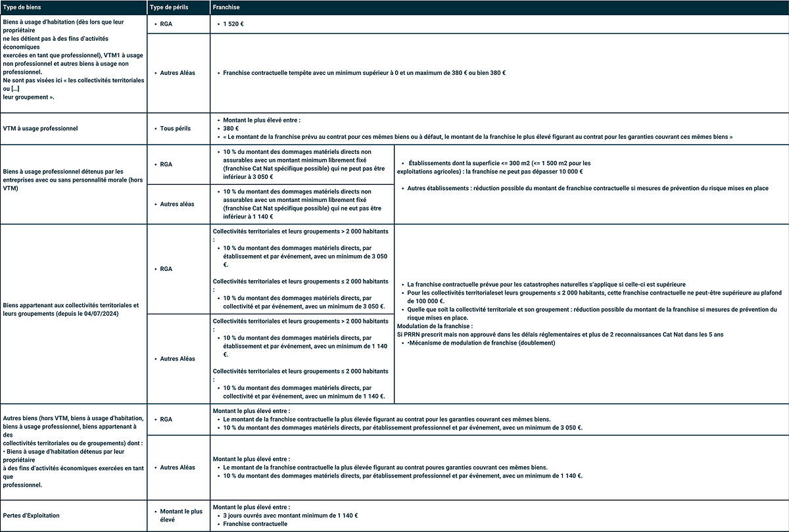Click the "Si PRRN prescrit mais non approuvé" sentence
Viewport: 789px width, 532px height.
point(560,334)
